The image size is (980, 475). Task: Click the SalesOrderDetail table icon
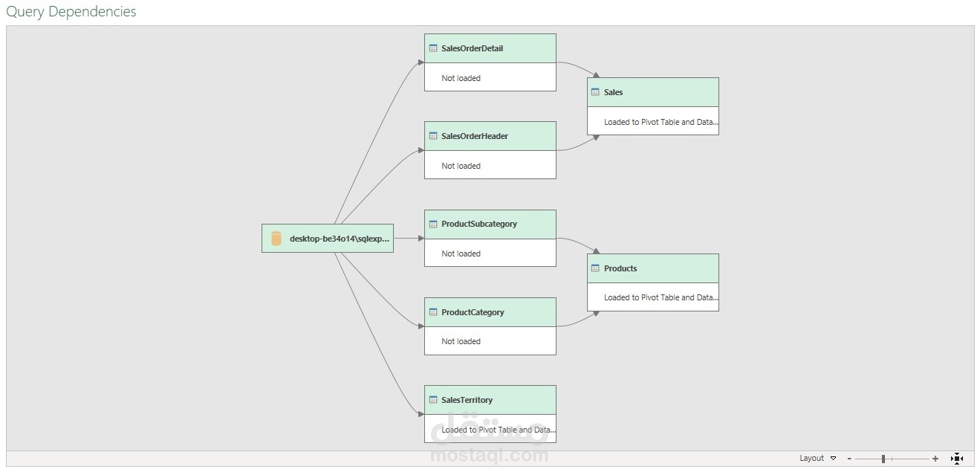(x=434, y=48)
